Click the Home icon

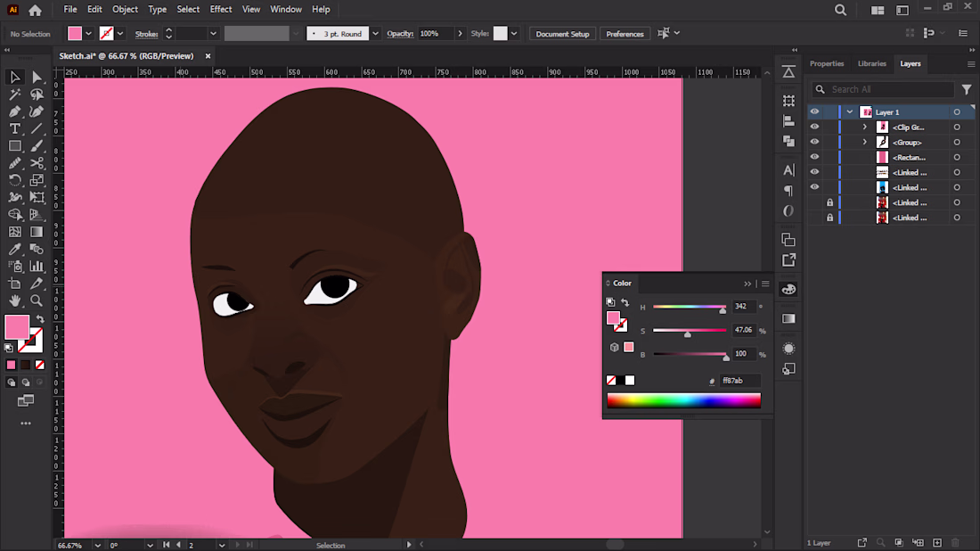(35, 10)
